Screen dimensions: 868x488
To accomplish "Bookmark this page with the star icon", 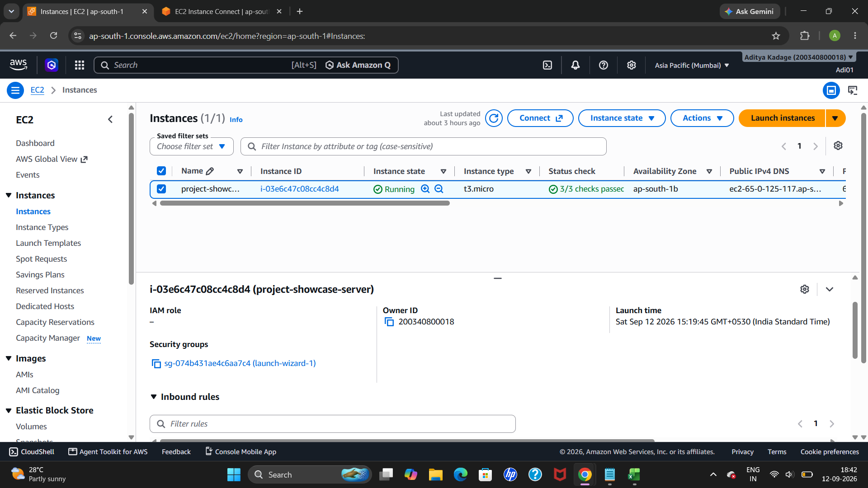I will [776, 36].
